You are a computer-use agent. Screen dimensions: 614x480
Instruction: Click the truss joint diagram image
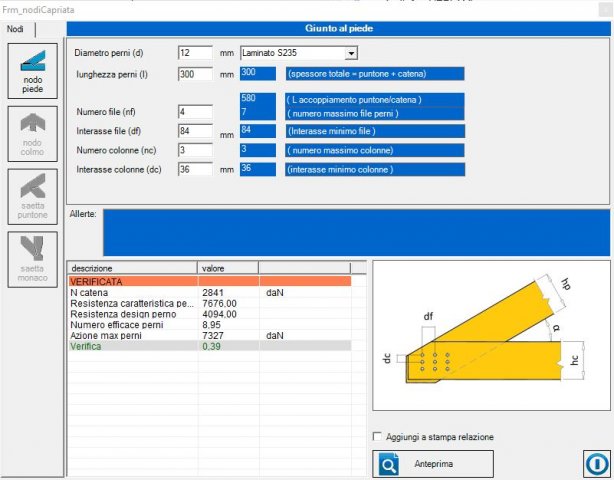tap(488, 335)
